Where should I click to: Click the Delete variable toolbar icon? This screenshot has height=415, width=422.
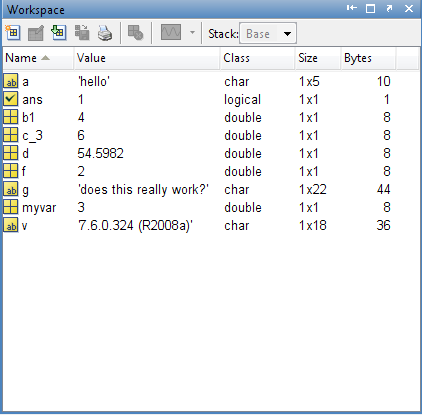[136, 33]
